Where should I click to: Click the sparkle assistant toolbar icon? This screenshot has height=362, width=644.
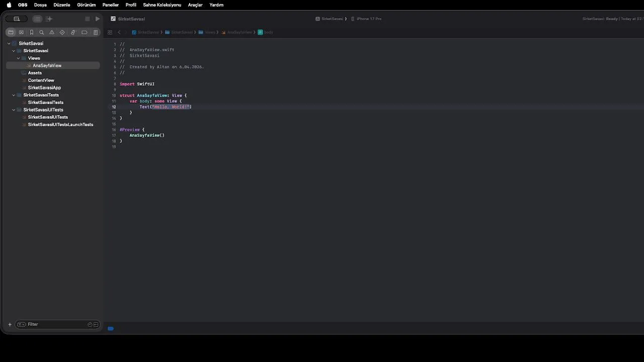click(49, 19)
